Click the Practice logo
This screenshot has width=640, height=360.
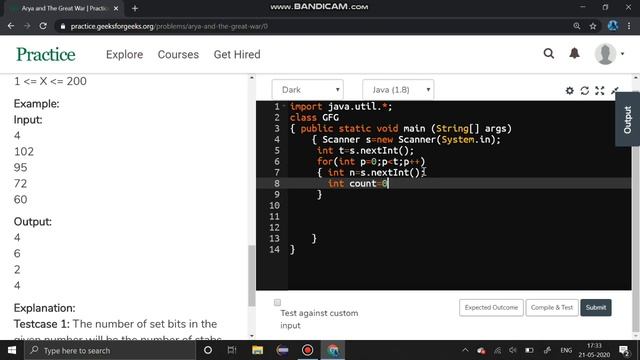pos(46,54)
